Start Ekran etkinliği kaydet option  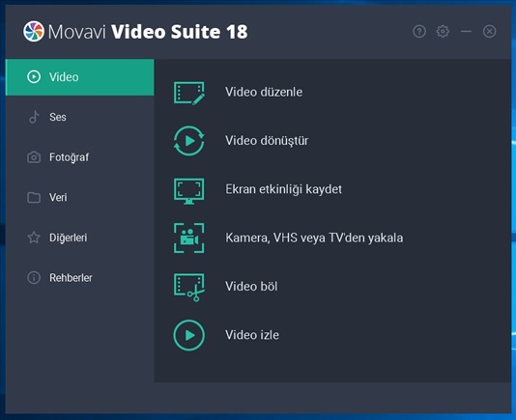click(283, 189)
